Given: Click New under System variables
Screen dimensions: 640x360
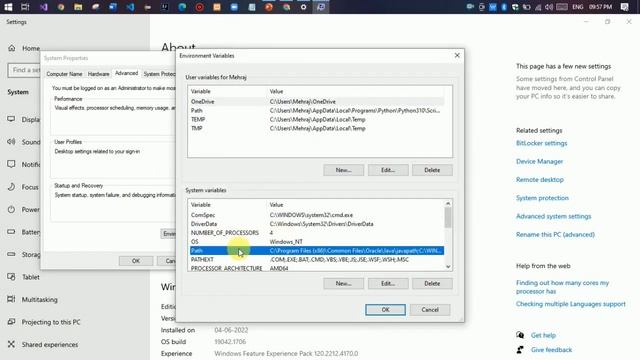Looking at the screenshot, I should 343,283.
